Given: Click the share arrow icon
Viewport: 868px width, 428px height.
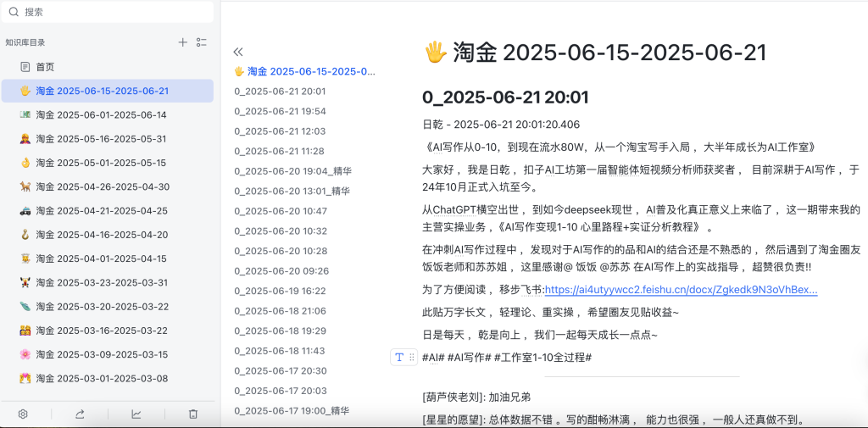Looking at the screenshot, I should [x=80, y=414].
